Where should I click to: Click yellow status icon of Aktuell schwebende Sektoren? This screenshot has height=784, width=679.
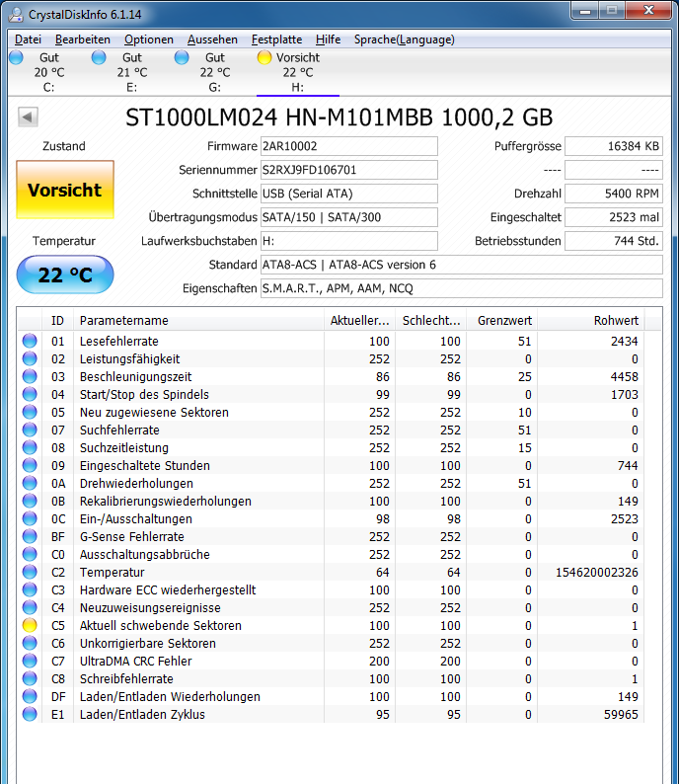pos(30,625)
